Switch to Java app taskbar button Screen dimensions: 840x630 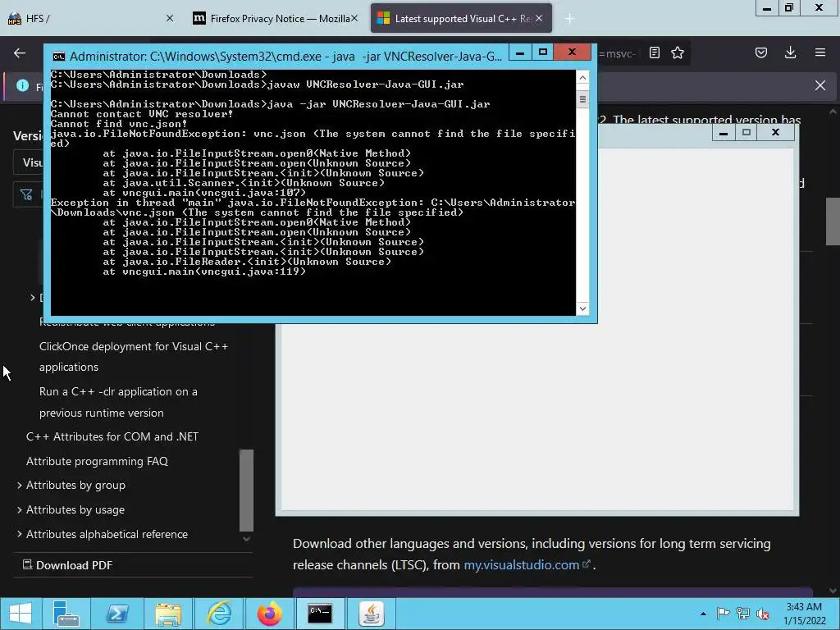[372, 614]
